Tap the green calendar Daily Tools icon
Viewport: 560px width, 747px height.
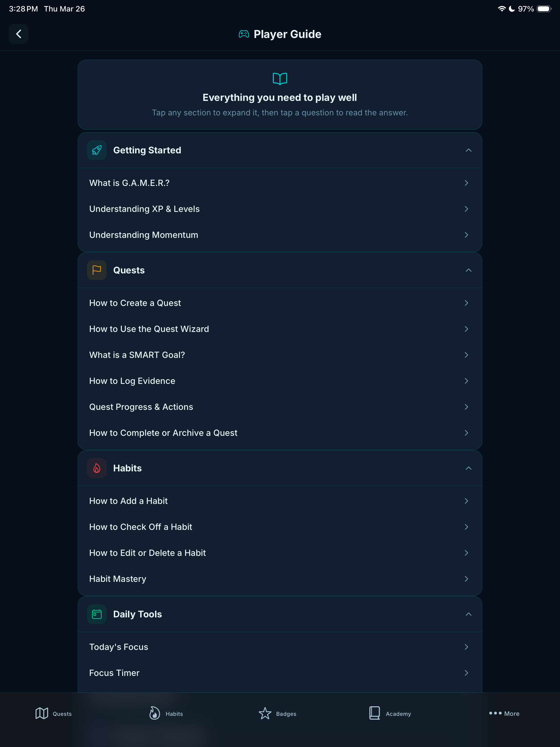point(97,614)
